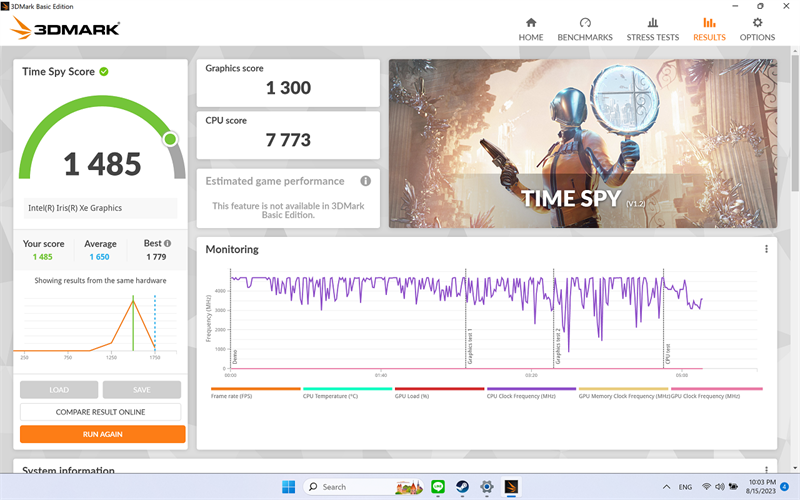Open the LINE app in taskbar
Viewport: 800px width, 500px height.
point(438,487)
